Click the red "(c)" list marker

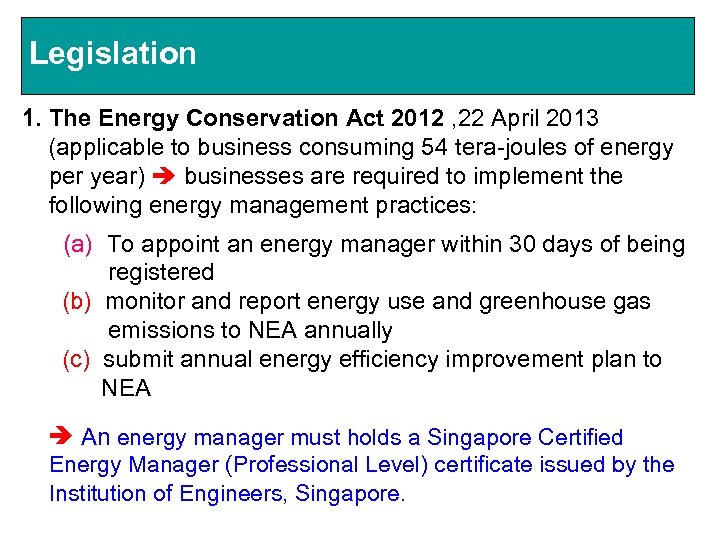click(x=78, y=359)
